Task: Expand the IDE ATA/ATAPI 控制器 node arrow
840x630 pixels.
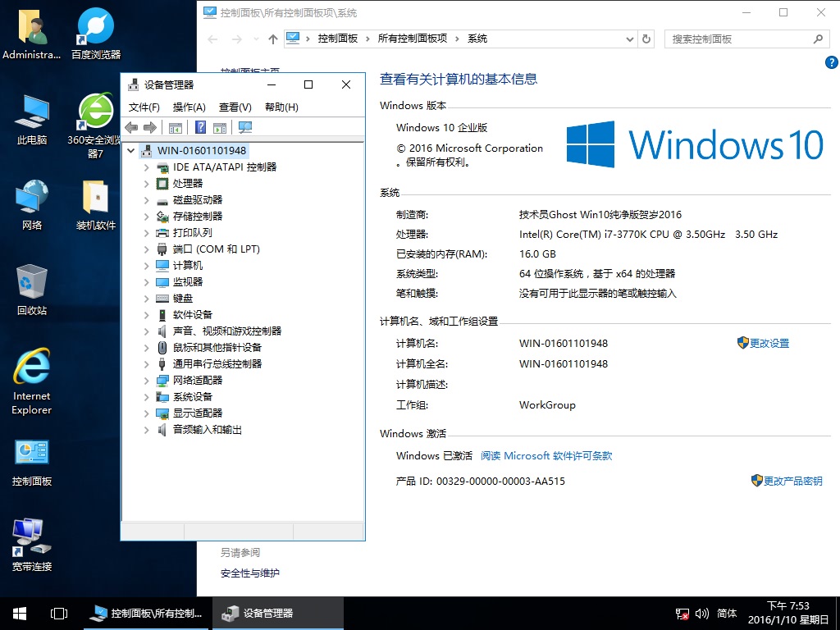Action: 146,167
